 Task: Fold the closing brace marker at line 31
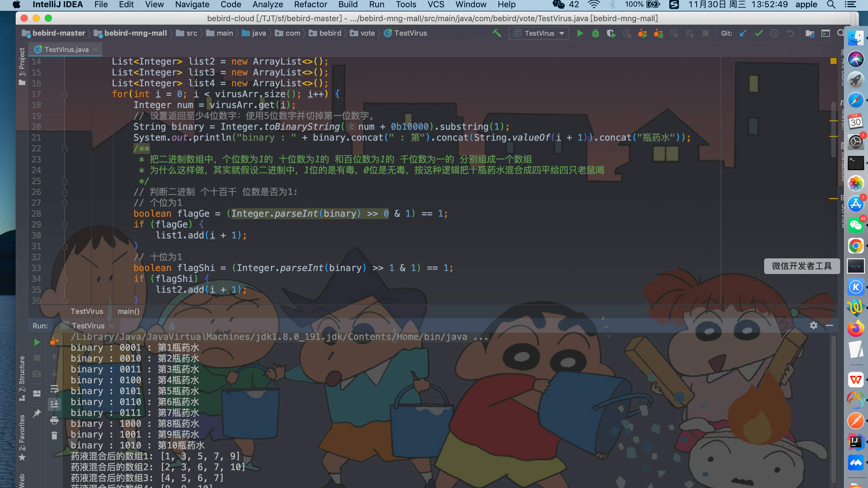[65, 247]
